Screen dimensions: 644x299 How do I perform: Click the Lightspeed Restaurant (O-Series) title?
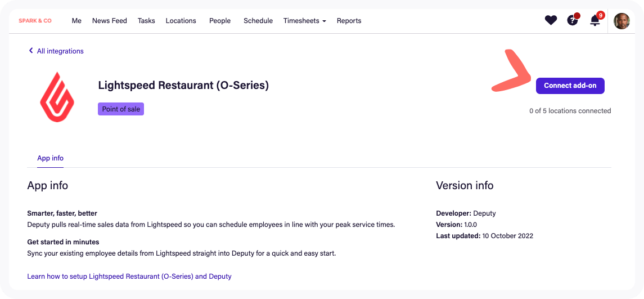pyautogui.click(x=183, y=86)
